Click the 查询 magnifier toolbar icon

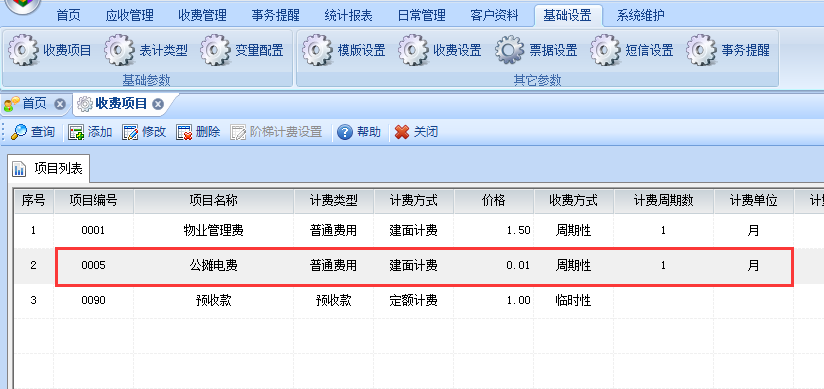point(19,132)
